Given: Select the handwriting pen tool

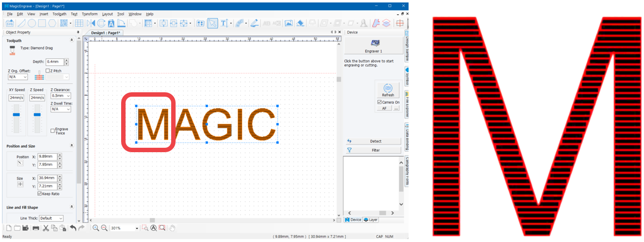Looking at the screenshot, I should (x=254, y=23).
